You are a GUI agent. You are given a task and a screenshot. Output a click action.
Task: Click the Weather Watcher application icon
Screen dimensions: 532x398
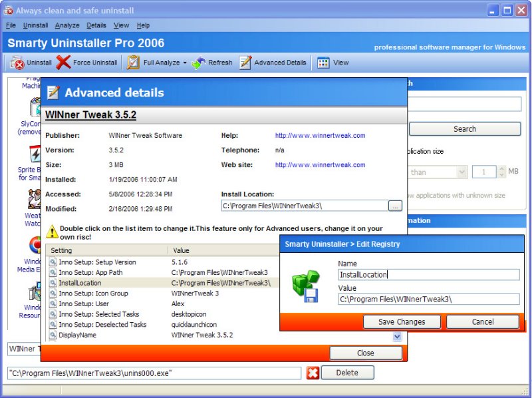[35, 198]
